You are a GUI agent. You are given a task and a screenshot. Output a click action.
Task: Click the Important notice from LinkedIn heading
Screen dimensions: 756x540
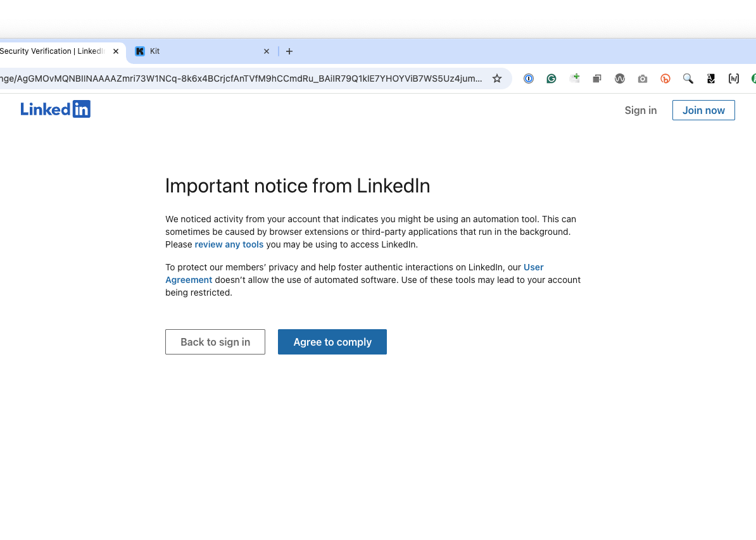[x=298, y=185]
